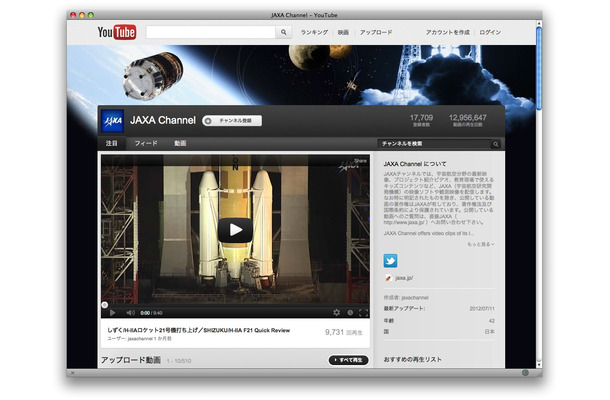Viewport: 610px width, 400px height.
Task: Click the 2012/07/11 update date
Action: click(482, 309)
